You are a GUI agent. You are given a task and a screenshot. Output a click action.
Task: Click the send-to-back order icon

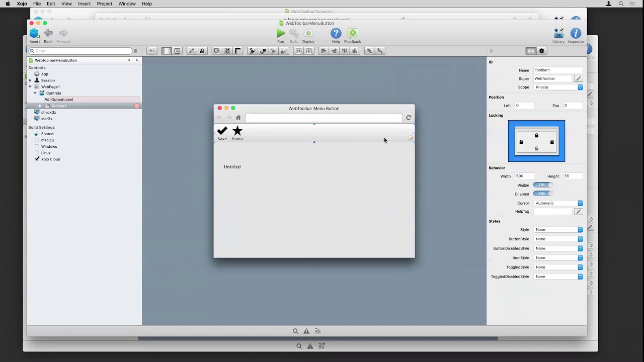click(284, 51)
